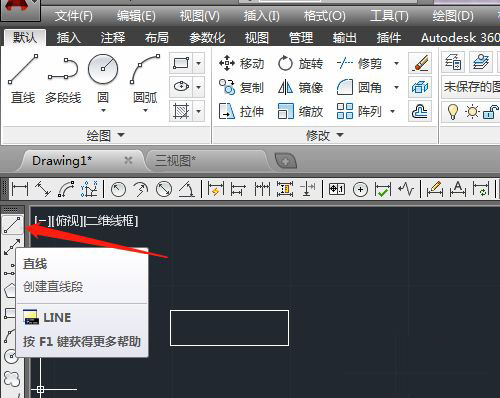This screenshot has width=500, height=398.
Task: Click the Jogged Linear dimension icon
Action: (x=406, y=189)
